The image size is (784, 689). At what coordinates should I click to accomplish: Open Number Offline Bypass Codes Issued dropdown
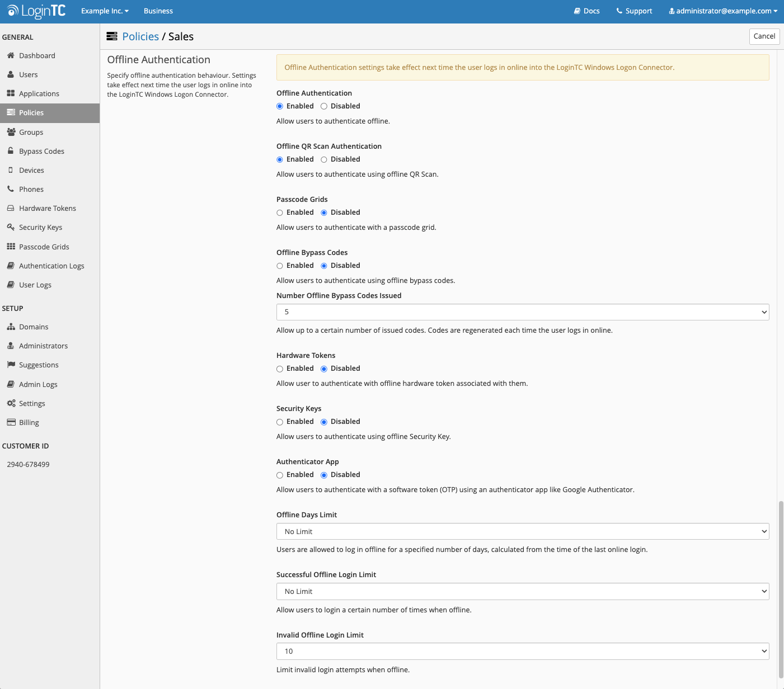tap(522, 312)
